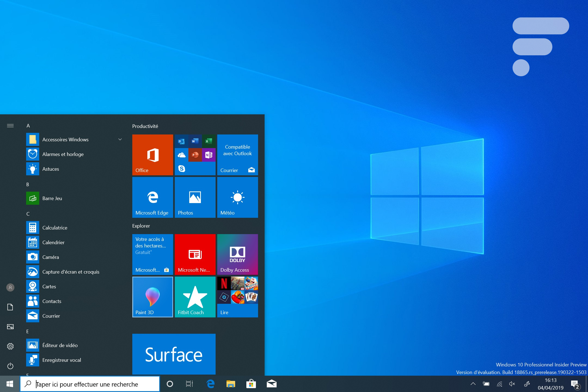Open File Explorer from the taskbar
Image resolution: width=588 pixels, height=392 pixels.
coord(231,384)
